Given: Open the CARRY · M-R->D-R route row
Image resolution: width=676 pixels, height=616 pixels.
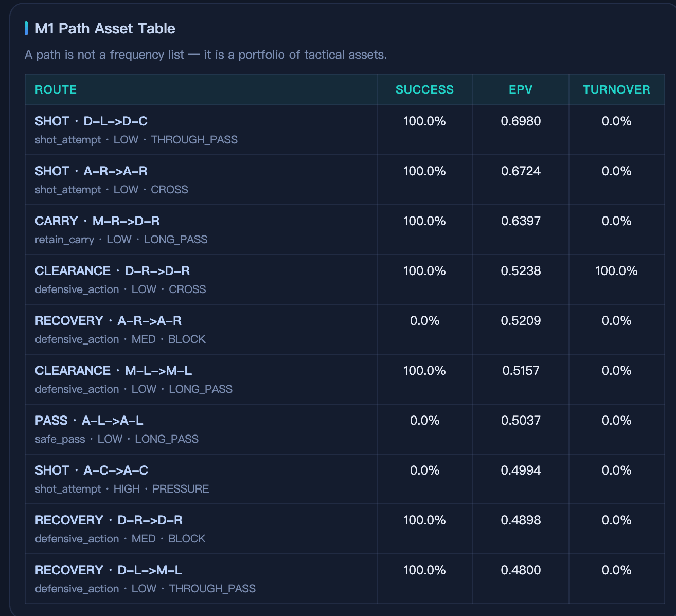Looking at the screenshot, I should [97, 221].
